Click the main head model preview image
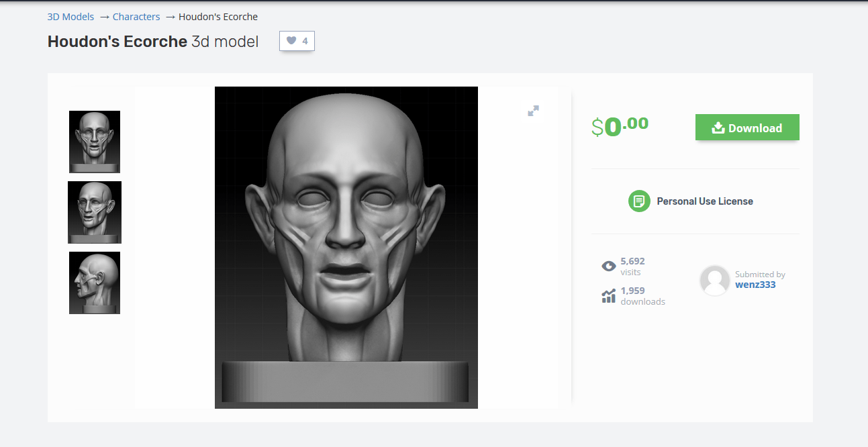Screen dimensions: 868x447 tap(346, 248)
